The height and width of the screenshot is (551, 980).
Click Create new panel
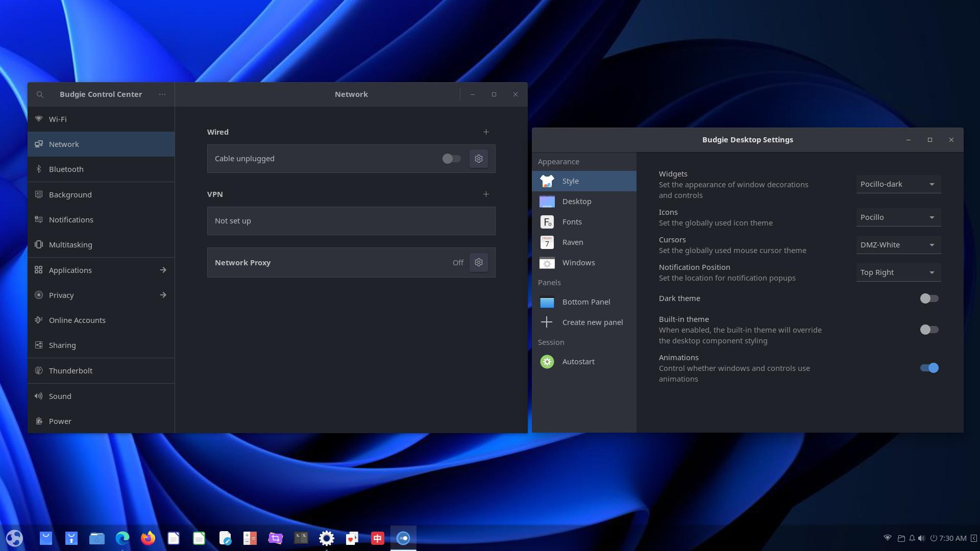[x=592, y=322]
